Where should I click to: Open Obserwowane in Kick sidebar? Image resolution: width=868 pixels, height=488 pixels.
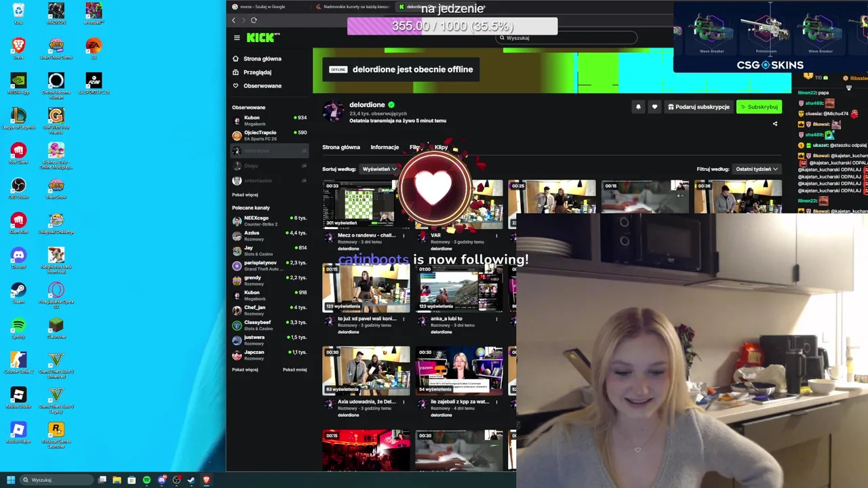coord(262,86)
